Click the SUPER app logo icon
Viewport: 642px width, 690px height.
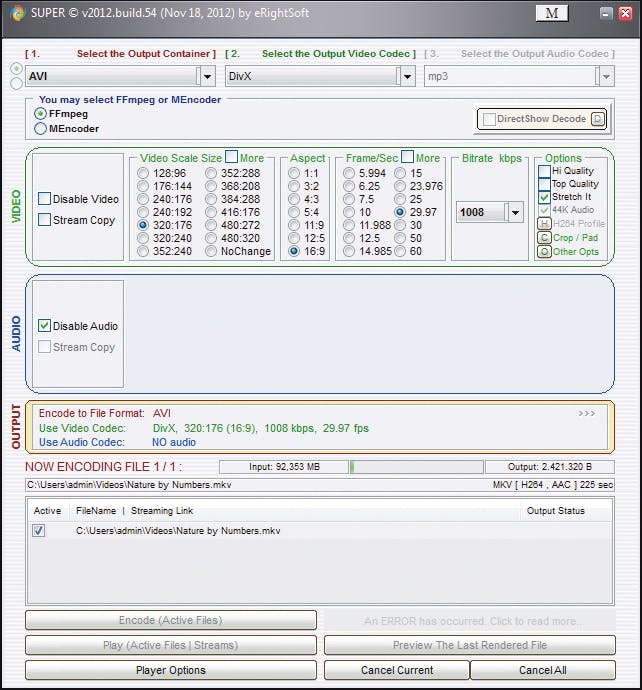(x=17, y=13)
